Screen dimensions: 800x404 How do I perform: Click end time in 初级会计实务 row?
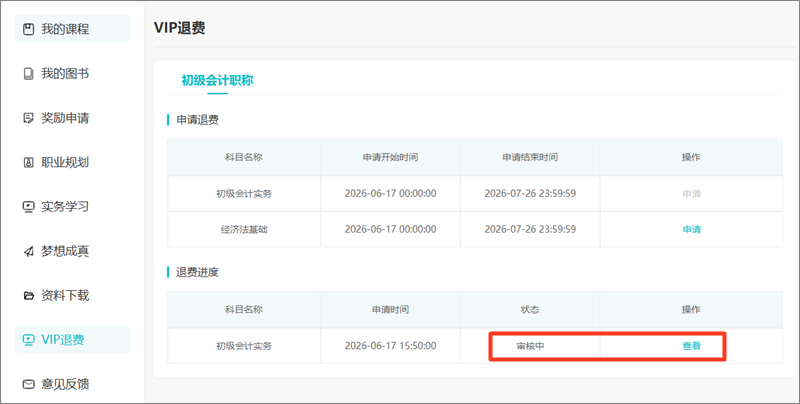click(530, 194)
